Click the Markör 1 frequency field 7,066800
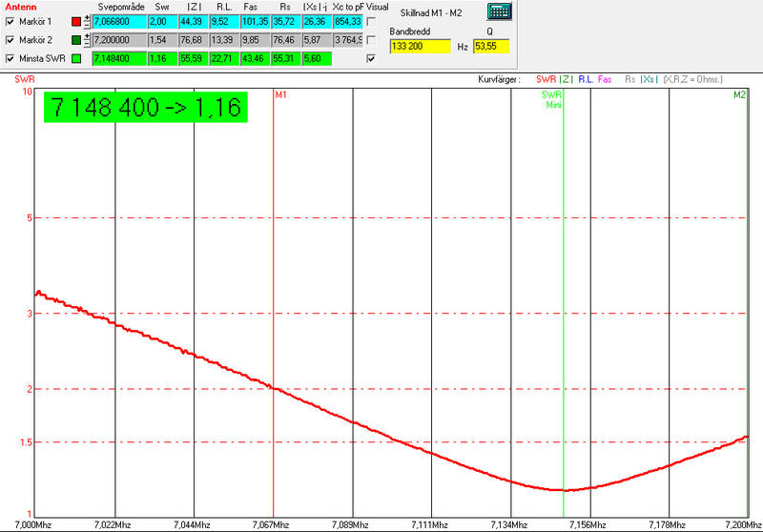 120,22
